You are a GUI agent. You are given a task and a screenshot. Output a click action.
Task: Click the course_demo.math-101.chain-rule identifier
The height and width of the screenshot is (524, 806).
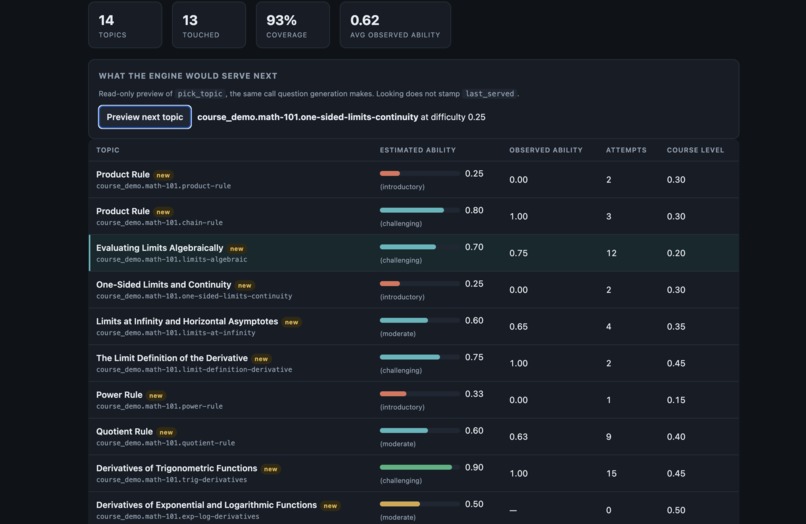pyautogui.click(x=159, y=223)
